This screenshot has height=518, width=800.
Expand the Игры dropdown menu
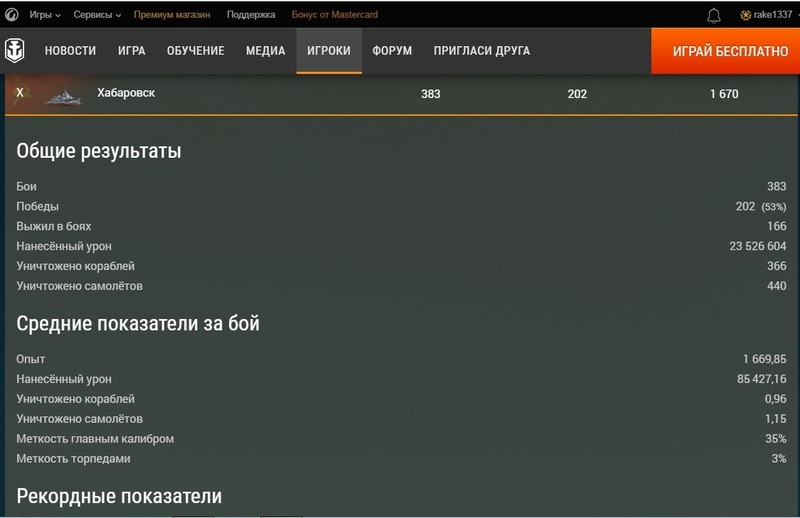(44, 15)
